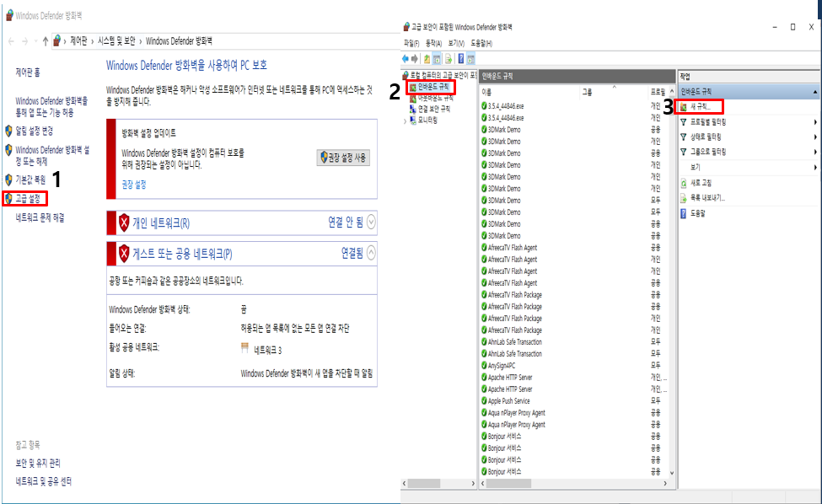Expand the 개인 네트워크 chevron

click(371, 223)
